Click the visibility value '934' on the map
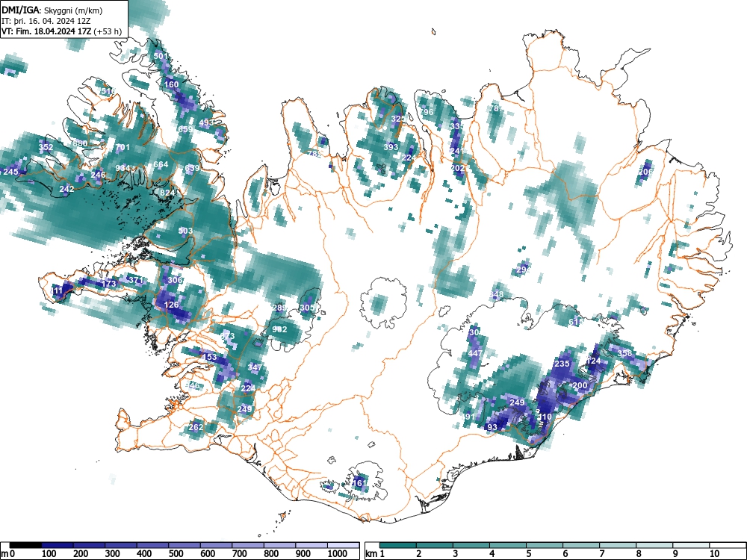Image resolution: width=747 pixels, height=560 pixels. pos(123,168)
